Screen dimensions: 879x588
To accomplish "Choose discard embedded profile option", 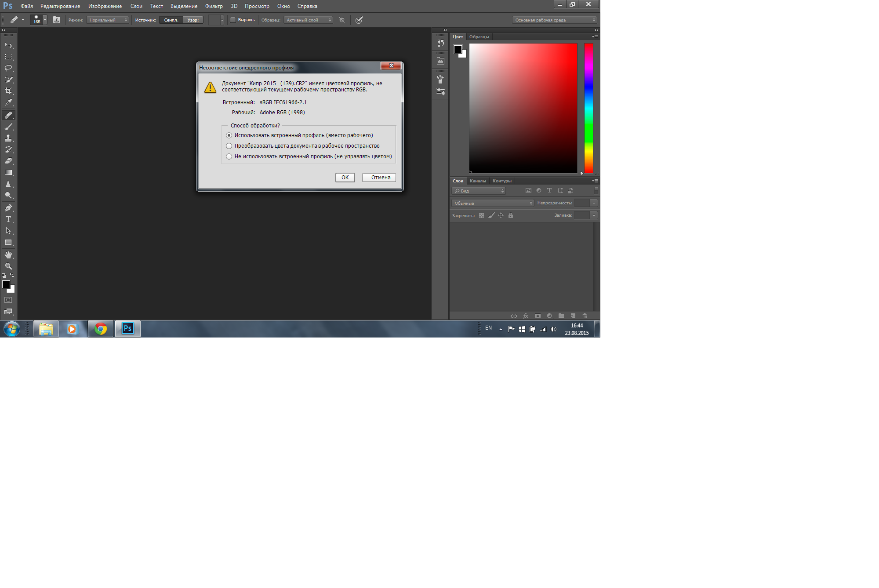I will point(229,156).
